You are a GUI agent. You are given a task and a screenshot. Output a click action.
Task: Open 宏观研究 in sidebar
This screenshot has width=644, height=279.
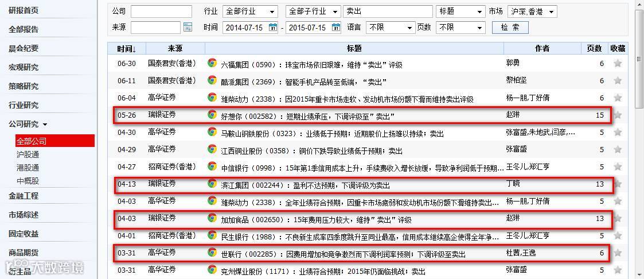click(24, 67)
